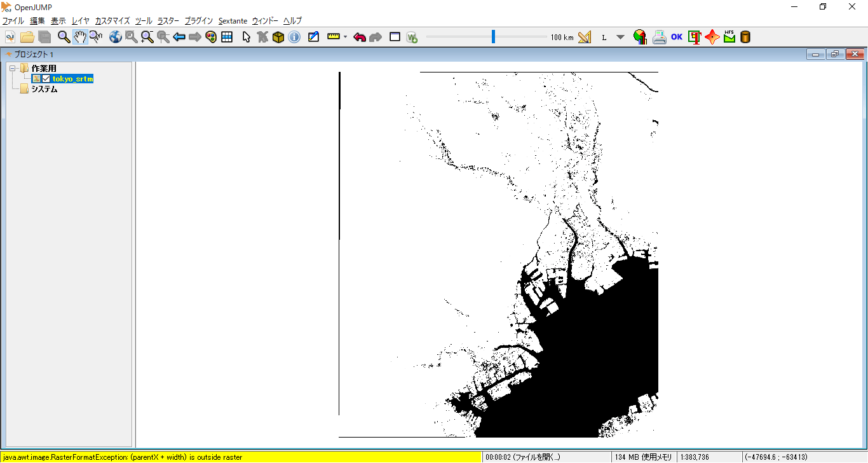Click the zoom to fence icon
Image resolution: width=868 pixels, height=463 pixels.
click(147, 37)
